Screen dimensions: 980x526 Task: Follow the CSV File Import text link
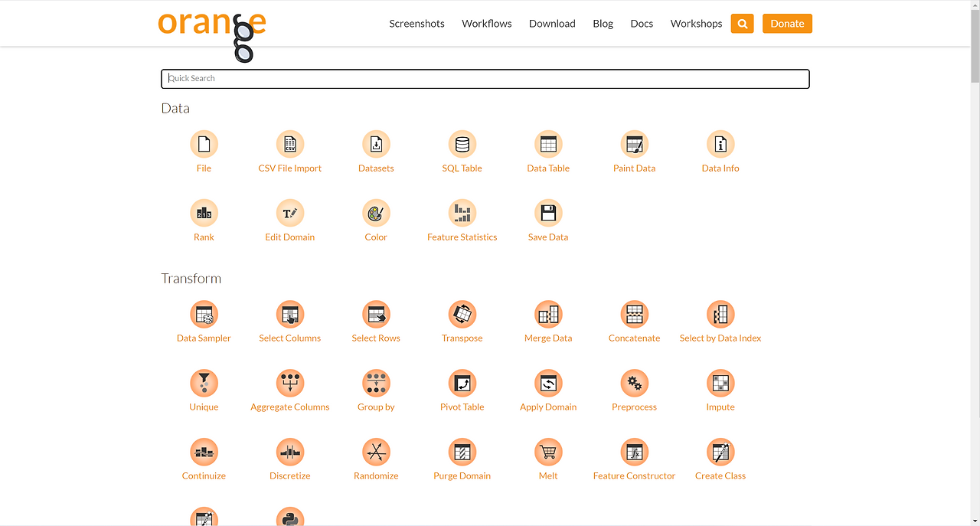290,168
